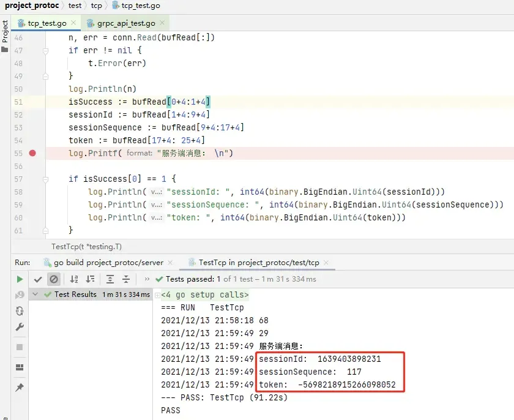Viewport: 514px width, 420px height.
Task: Click the toggle auto-test icon in run panel
Action: pos(19,312)
